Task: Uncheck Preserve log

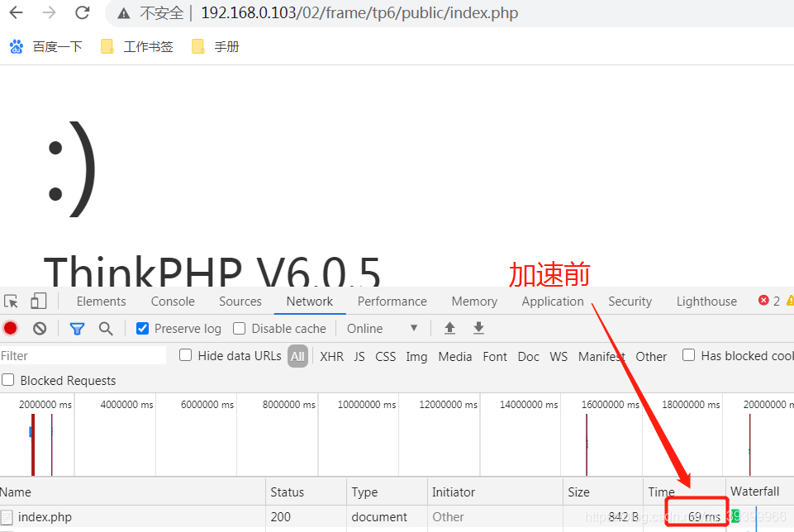Action: (142, 328)
